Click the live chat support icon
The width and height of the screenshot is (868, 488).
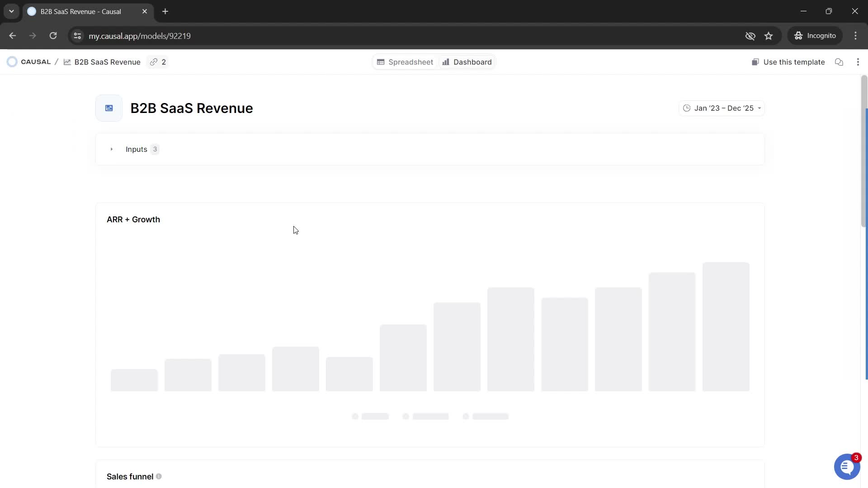pyautogui.click(x=847, y=466)
